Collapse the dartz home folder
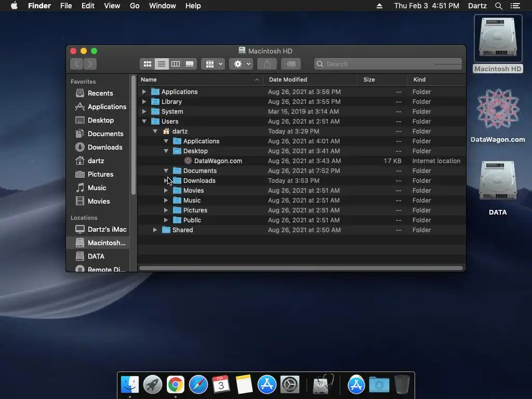Viewport: 532px width, 399px height. coord(155,131)
